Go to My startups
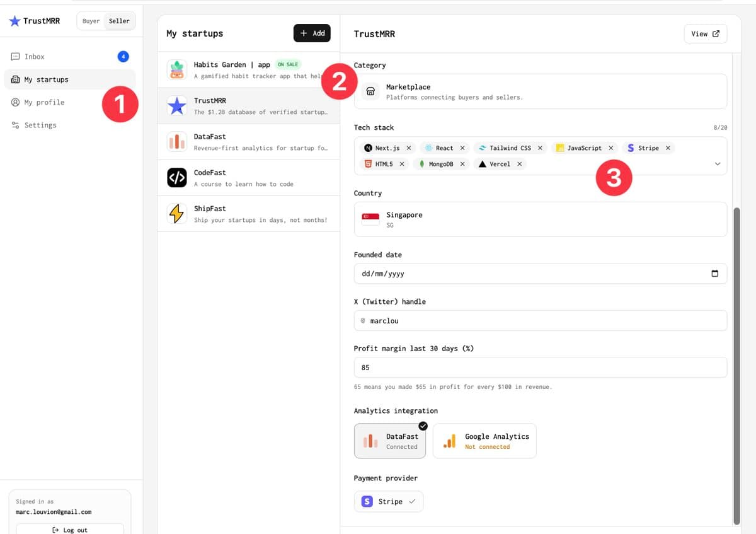The width and height of the screenshot is (756, 534). (69, 79)
